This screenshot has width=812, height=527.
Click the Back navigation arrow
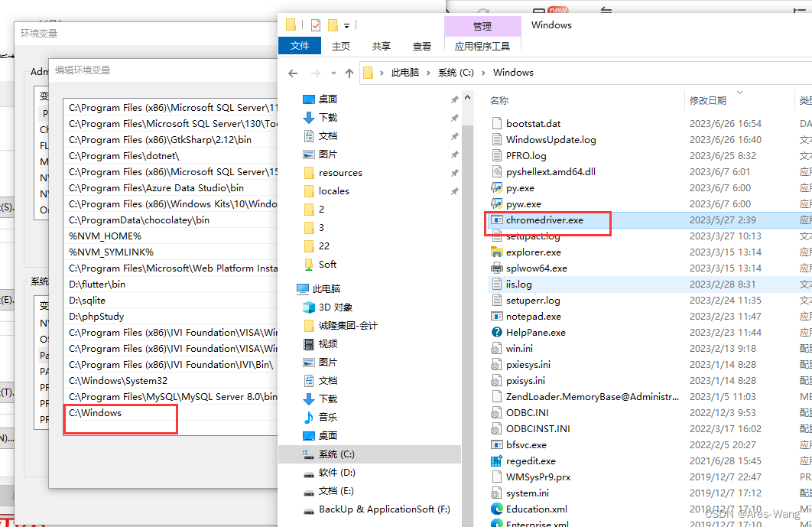(x=293, y=73)
